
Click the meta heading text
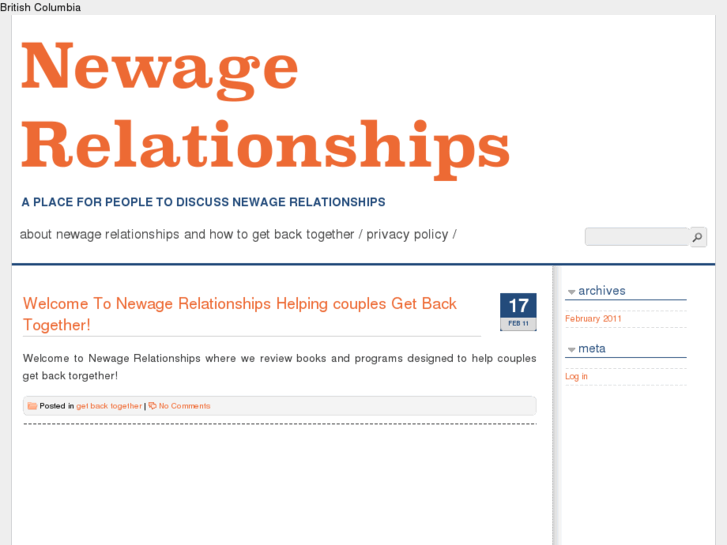click(592, 348)
